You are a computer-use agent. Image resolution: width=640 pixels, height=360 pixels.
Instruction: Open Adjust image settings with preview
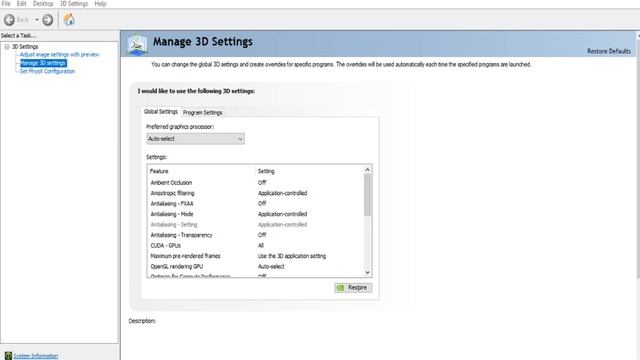pyautogui.click(x=60, y=54)
